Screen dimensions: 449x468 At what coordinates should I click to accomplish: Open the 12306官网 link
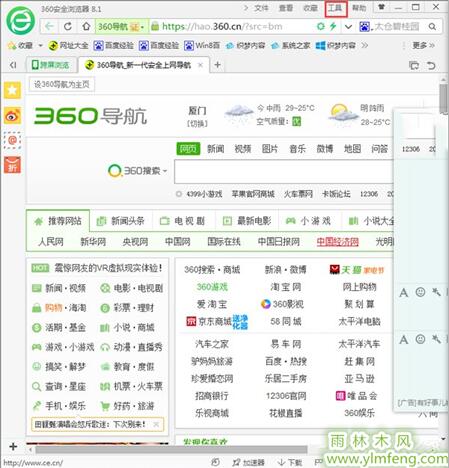286,396
